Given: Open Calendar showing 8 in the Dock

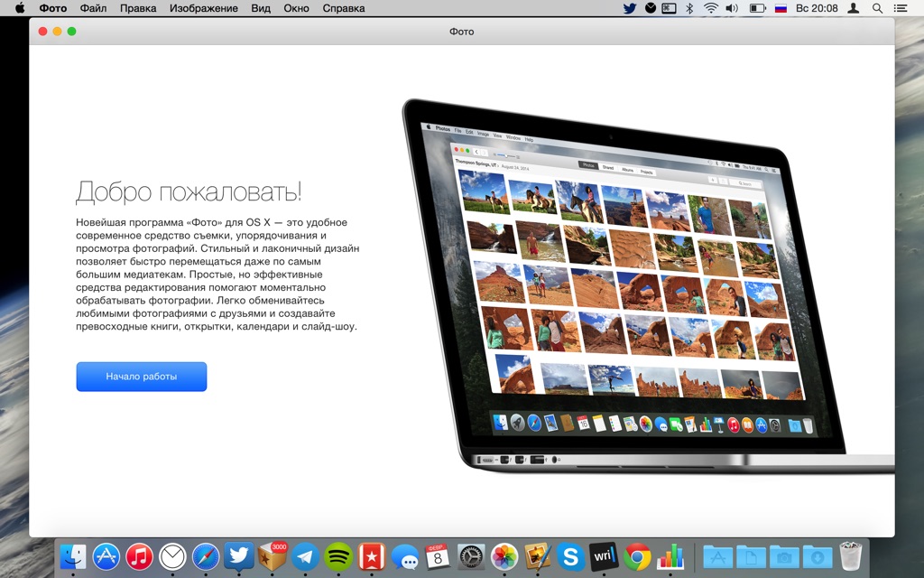Looking at the screenshot, I should [438, 556].
